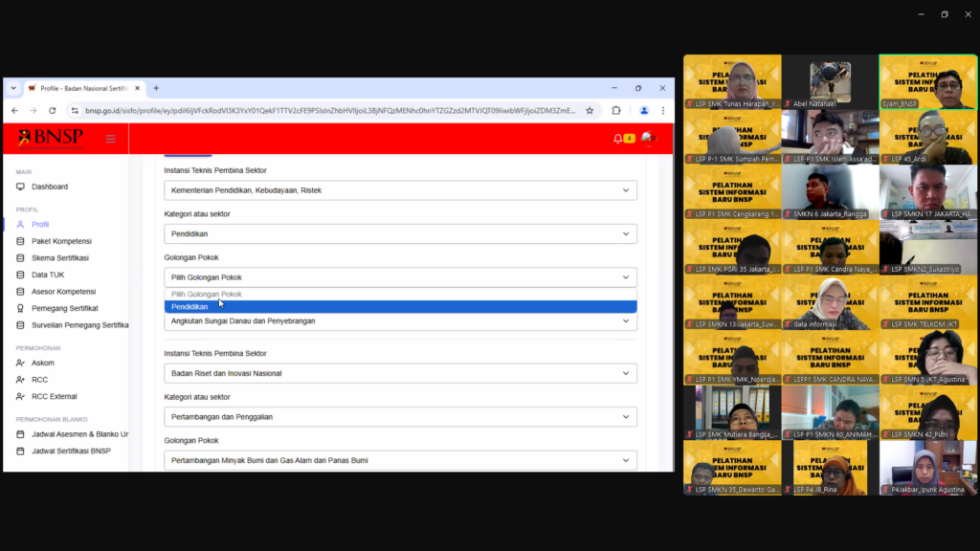Bookmark page with the star icon

590,111
